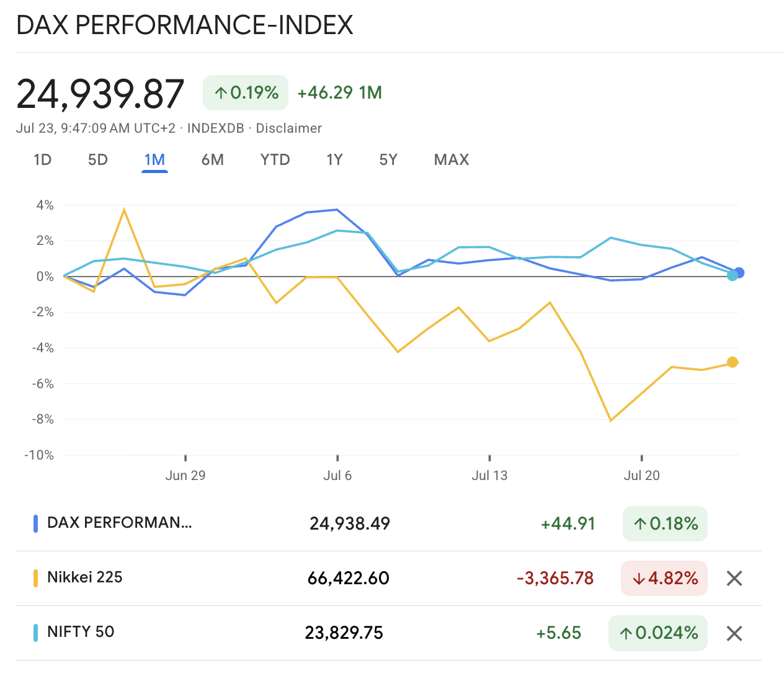Click the blue DAX color marker

click(x=36, y=523)
